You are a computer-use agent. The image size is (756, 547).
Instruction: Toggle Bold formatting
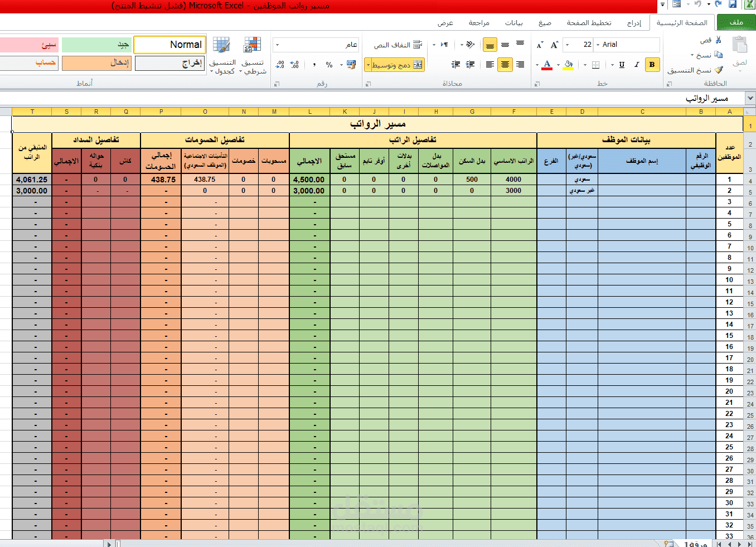tap(652, 64)
